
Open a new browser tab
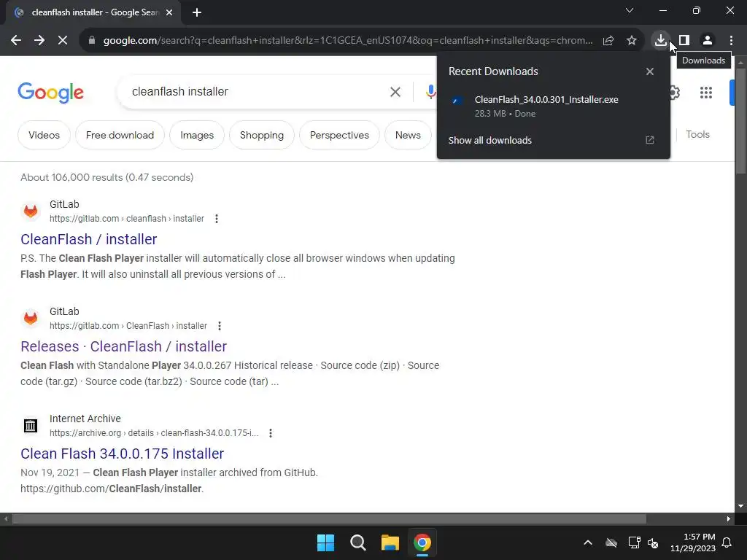click(197, 13)
